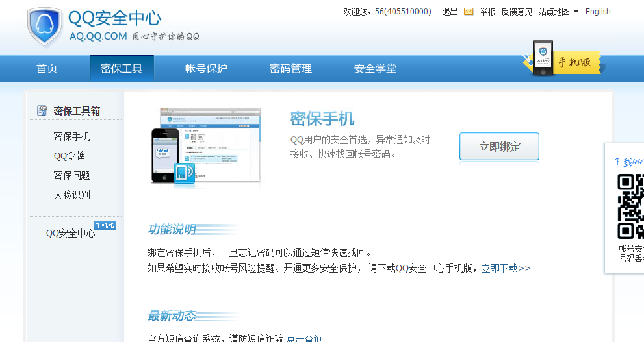Click the 手机版 badge beside QQ安全中心
Viewport: 644px width, 342px height.
point(105,226)
